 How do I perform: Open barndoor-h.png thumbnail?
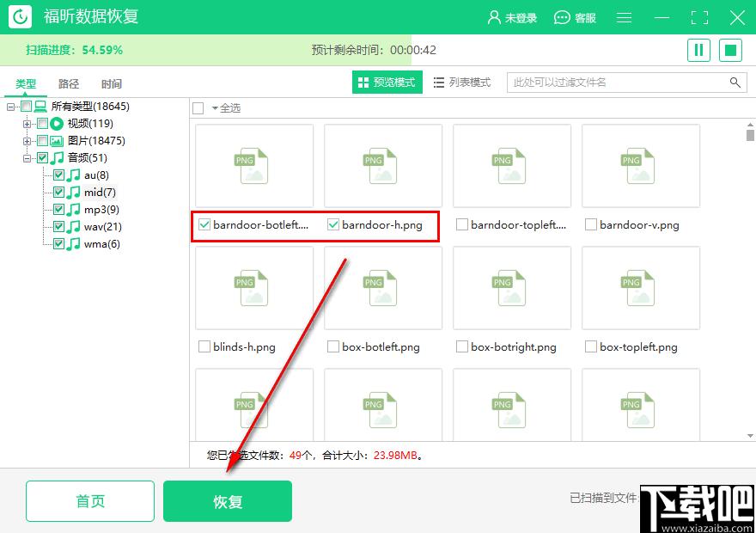383,166
